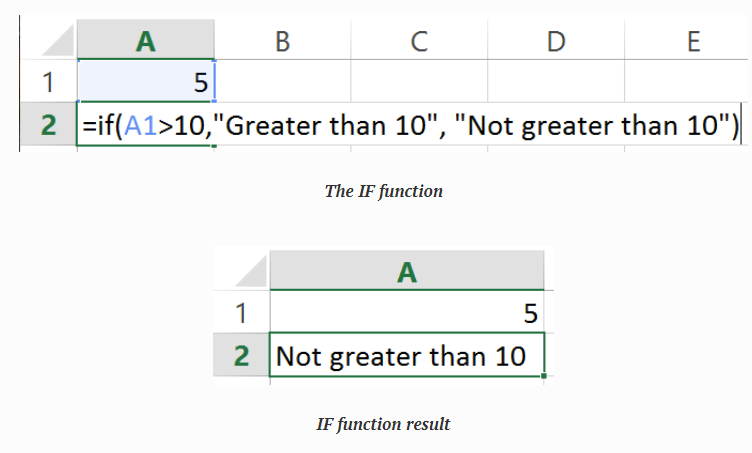Image resolution: width=752 pixels, height=453 pixels.
Task: Click row 1 header in the result sheet
Action: coord(240,313)
